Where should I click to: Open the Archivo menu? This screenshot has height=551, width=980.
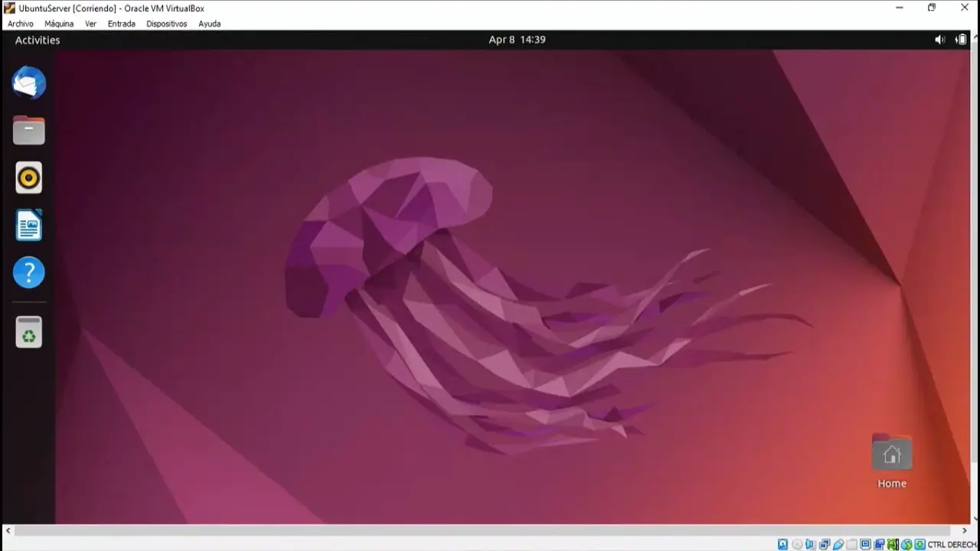21,24
